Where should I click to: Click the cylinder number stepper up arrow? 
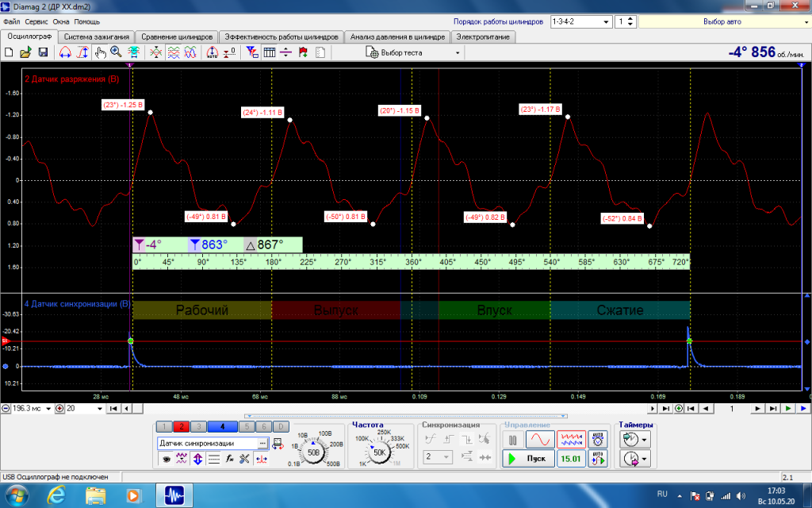click(x=630, y=19)
